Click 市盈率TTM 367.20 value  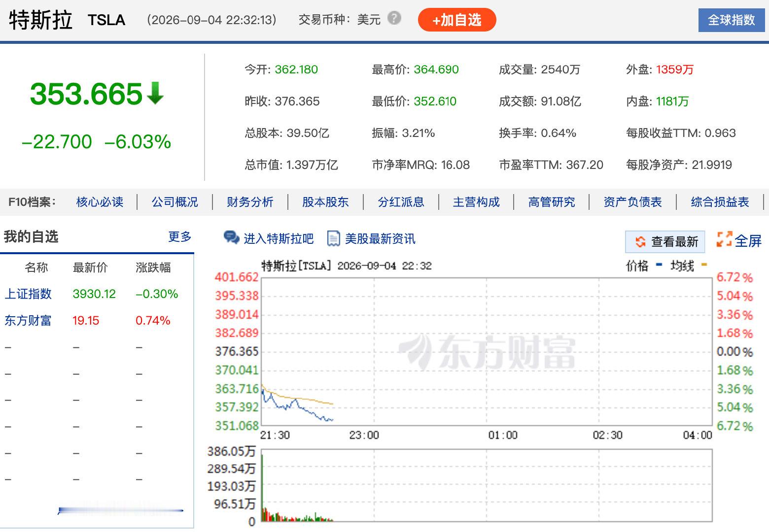click(585, 165)
